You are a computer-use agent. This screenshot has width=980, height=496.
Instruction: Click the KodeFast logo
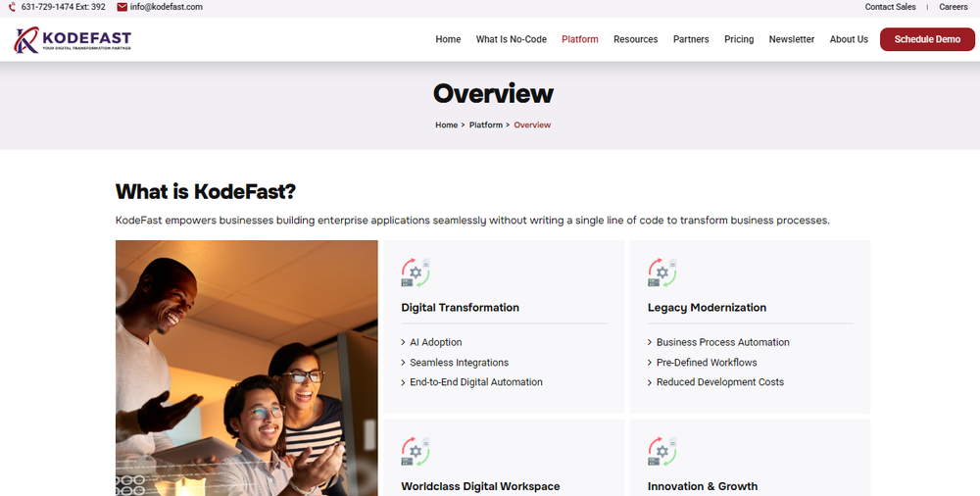pyautogui.click(x=73, y=39)
